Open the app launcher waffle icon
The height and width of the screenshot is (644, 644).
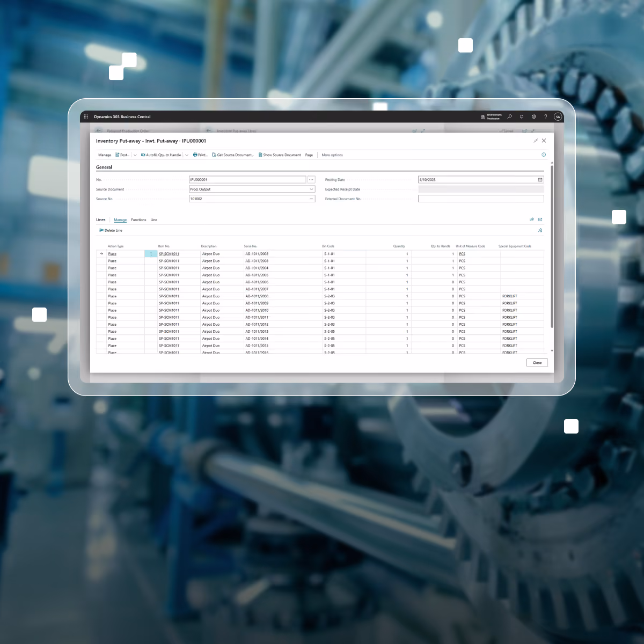coord(86,116)
